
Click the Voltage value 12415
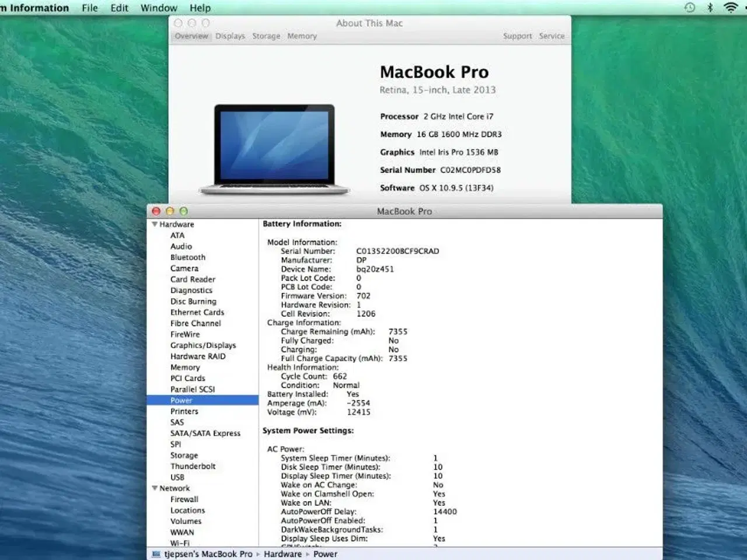click(x=358, y=412)
